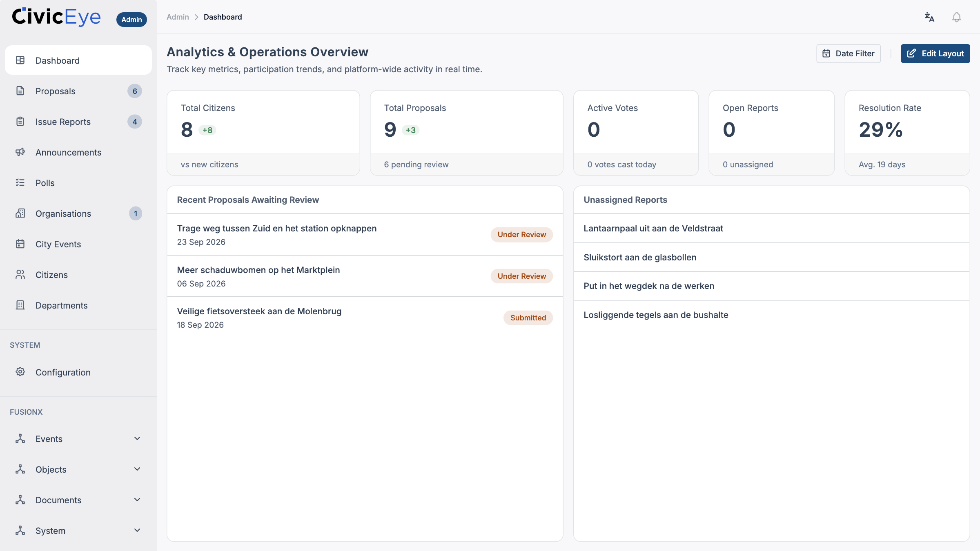Click the Organisations building icon
The height and width of the screenshot is (551, 980).
pyautogui.click(x=20, y=213)
